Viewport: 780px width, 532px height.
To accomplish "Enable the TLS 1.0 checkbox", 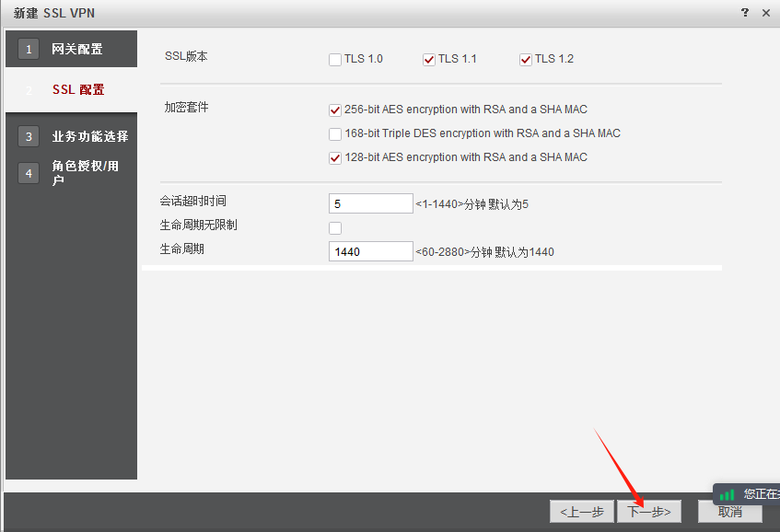I will point(335,59).
